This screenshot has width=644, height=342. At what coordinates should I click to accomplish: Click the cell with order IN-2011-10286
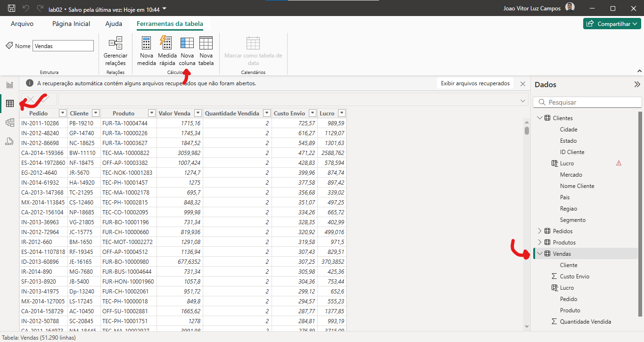(43, 123)
